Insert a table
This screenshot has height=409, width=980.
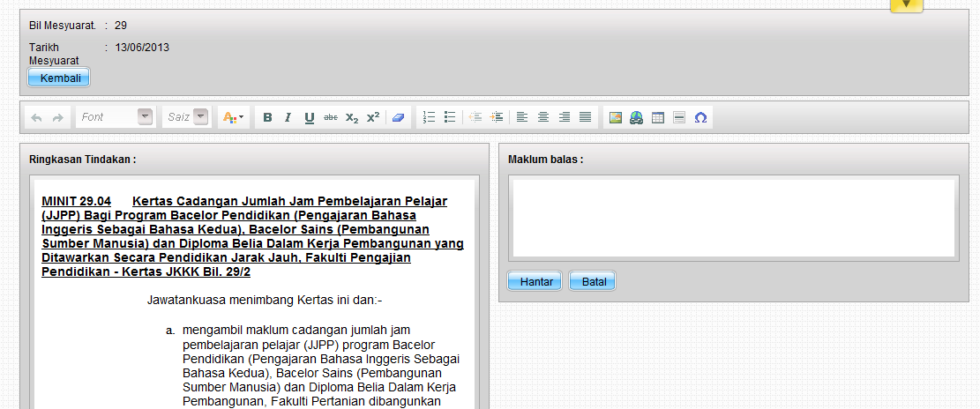coord(657,117)
